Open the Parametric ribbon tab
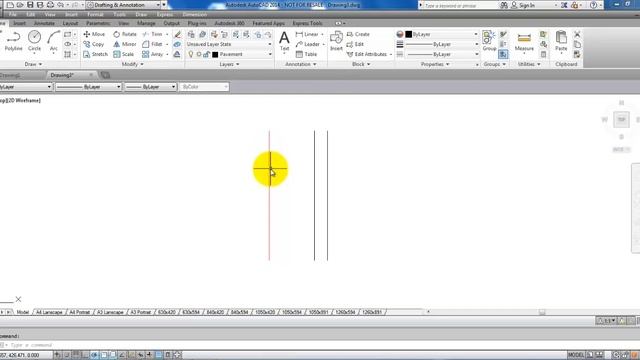The height and width of the screenshot is (360, 640). point(98,23)
